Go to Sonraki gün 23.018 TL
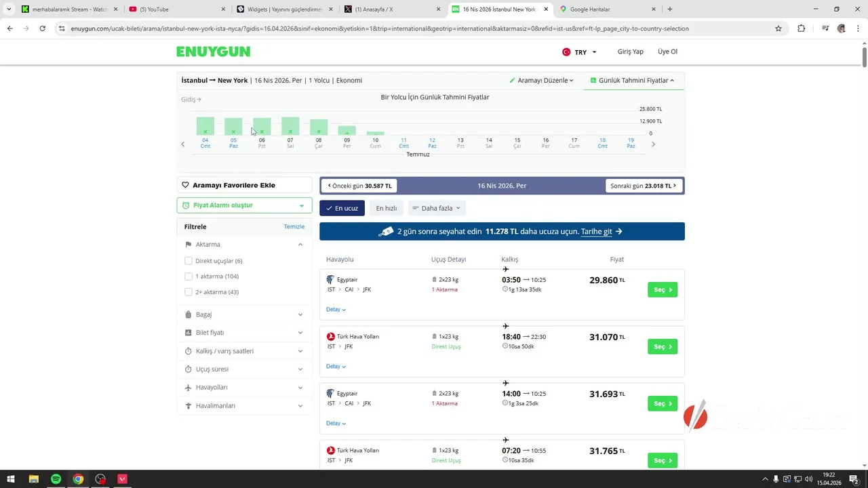868x488 pixels. 644,186
